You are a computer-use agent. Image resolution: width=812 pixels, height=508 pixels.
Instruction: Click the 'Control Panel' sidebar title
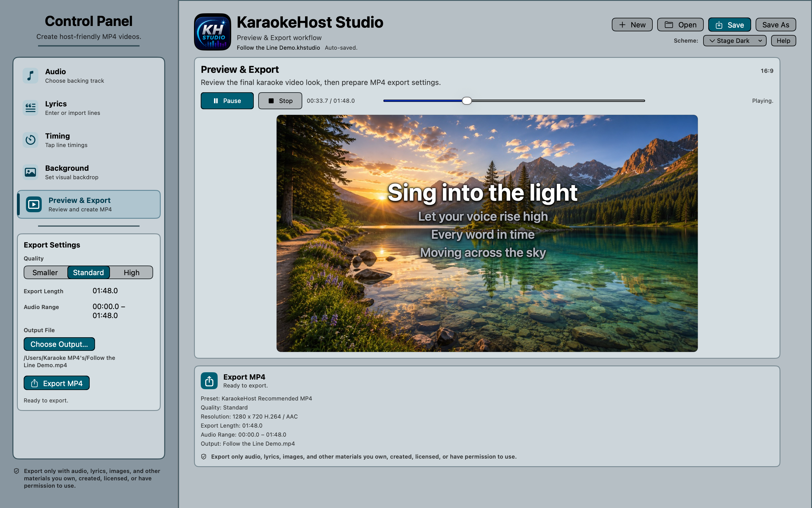point(89,21)
